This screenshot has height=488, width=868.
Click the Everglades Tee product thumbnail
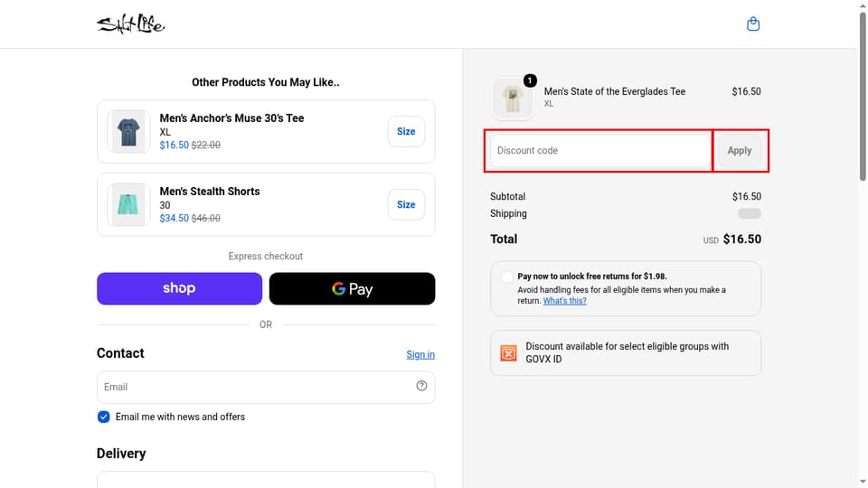pos(512,99)
